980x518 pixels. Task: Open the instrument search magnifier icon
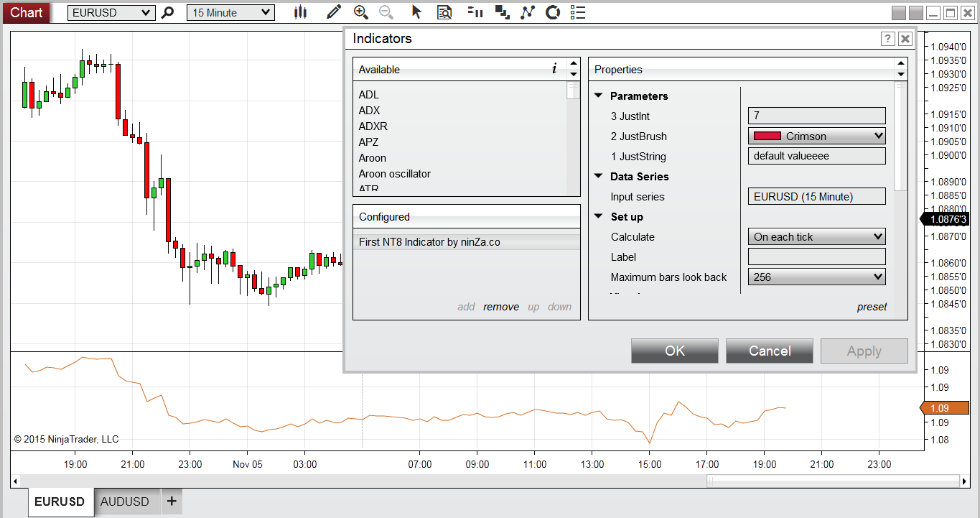click(x=167, y=12)
